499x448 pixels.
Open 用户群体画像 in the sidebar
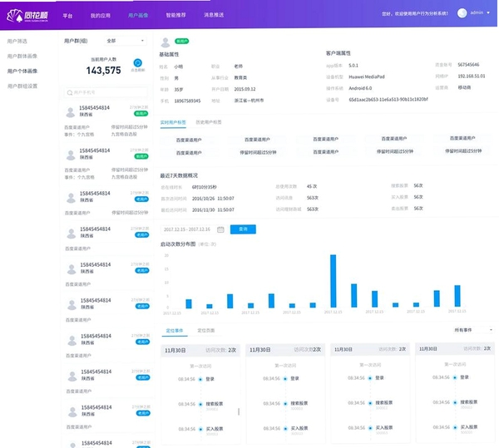22,57
